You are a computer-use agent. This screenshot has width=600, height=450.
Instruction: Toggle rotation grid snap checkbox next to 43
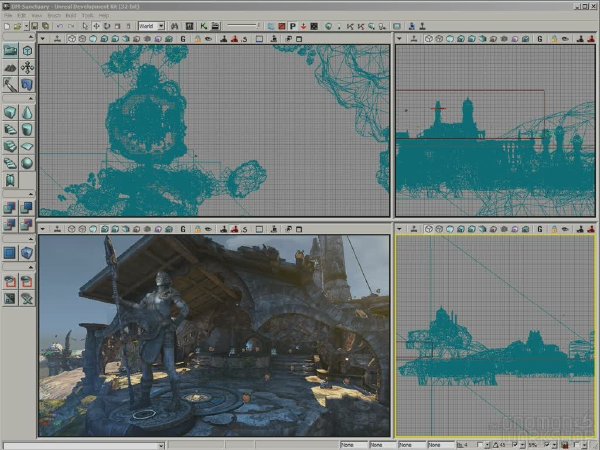click(514, 445)
